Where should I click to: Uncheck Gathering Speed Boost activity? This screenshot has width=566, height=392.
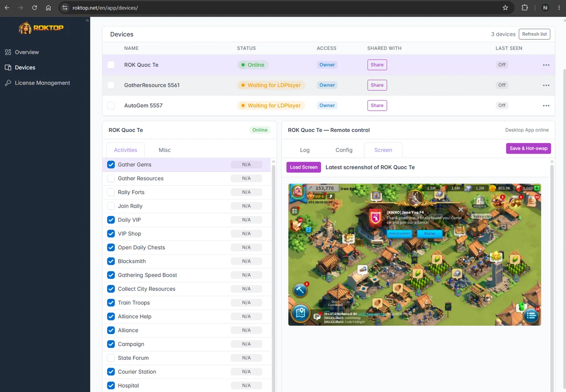click(x=111, y=275)
